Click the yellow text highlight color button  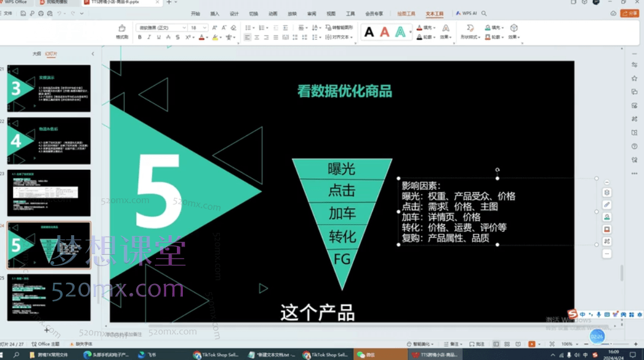click(215, 37)
